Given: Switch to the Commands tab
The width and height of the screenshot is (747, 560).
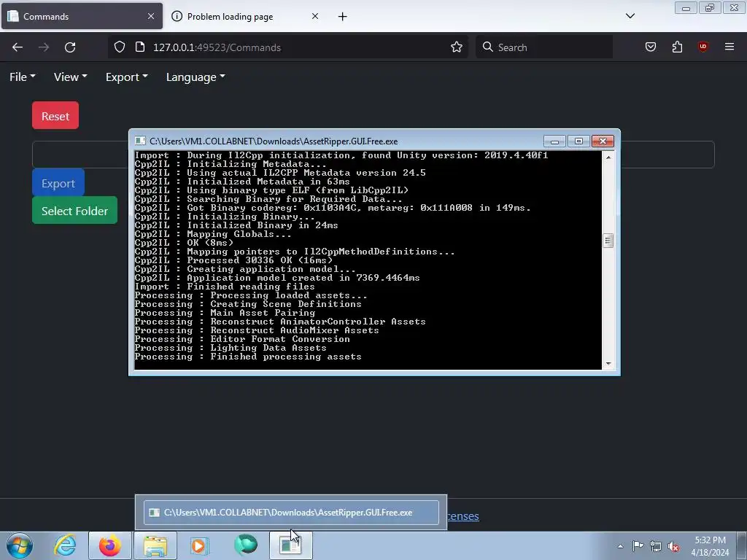Looking at the screenshot, I should (x=82, y=16).
